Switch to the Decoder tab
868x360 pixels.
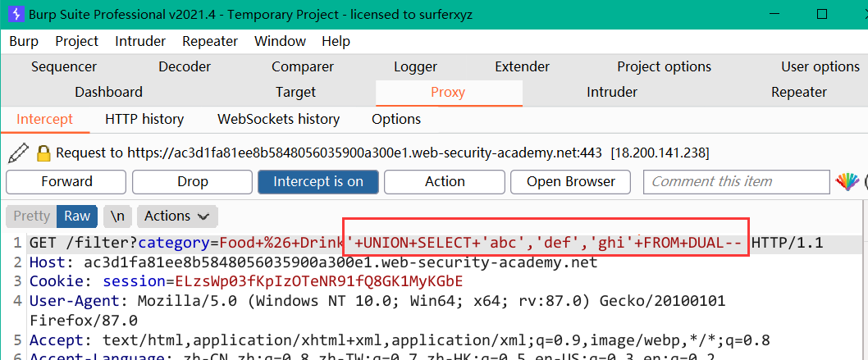[185, 67]
